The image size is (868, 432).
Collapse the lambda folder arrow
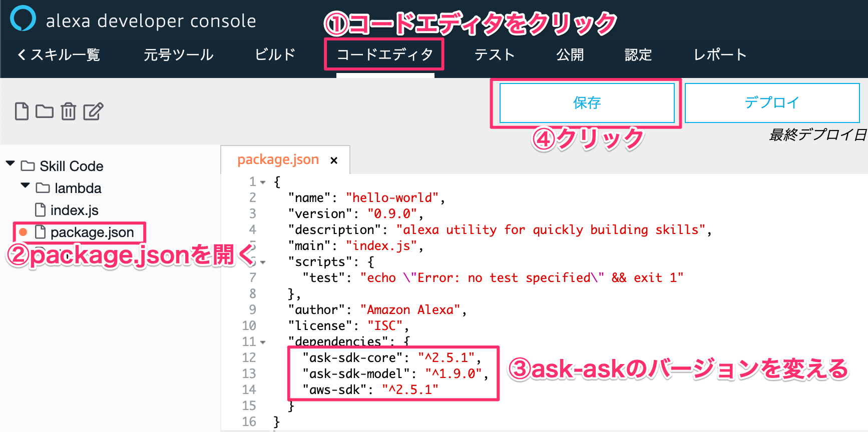pyautogui.click(x=25, y=185)
